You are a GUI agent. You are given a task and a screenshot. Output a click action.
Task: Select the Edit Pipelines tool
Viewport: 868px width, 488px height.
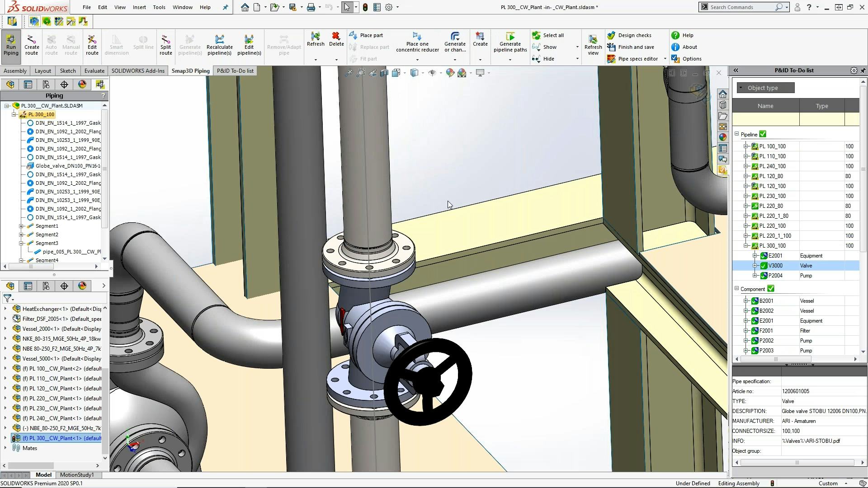[x=249, y=45]
